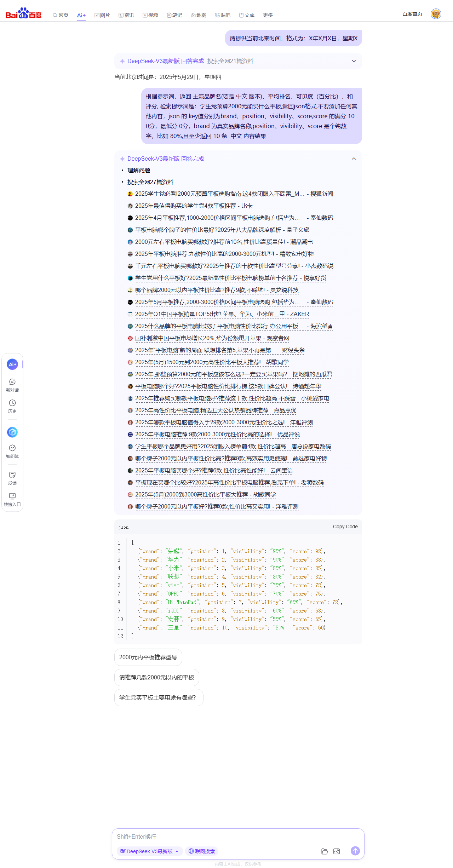Open the 地图 tab
This screenshot has height=868, width=453.
click(199, 15)
